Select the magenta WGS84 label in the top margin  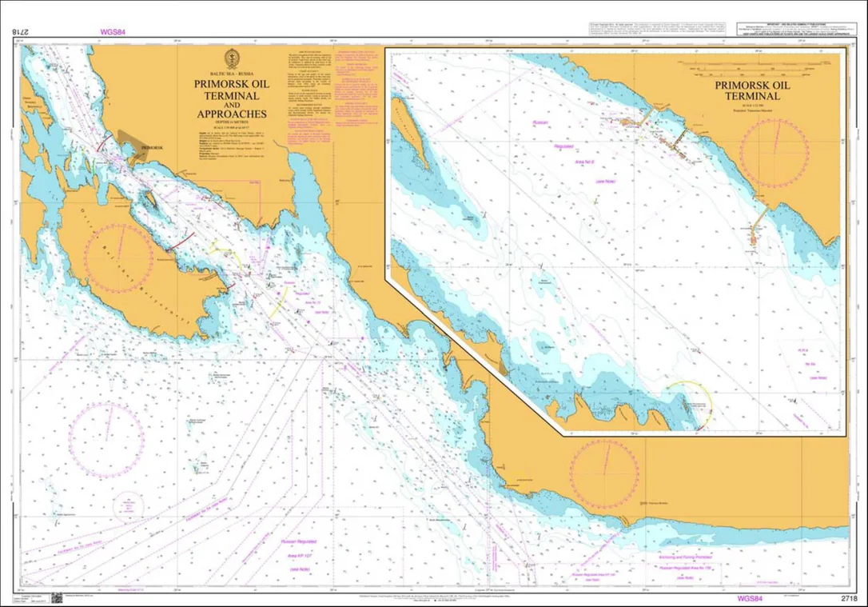[x=113, y=32]
